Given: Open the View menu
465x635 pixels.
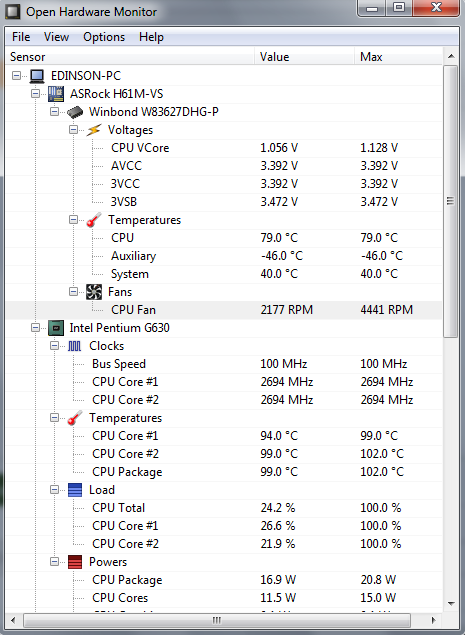Looking at the screenshot, I should [56, 37].
